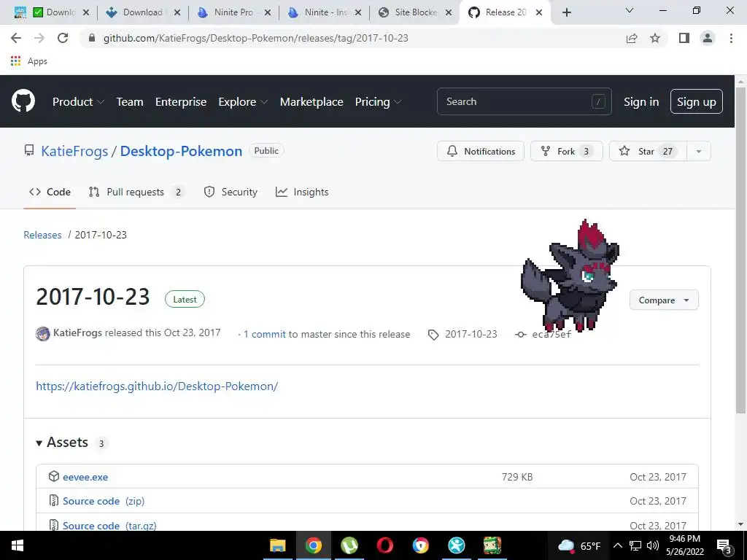Click the Sign in link

[x=641, y=101]
